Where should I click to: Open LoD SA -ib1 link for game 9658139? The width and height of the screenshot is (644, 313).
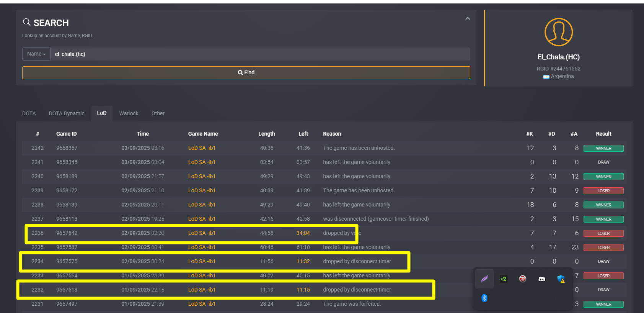point(202,205)
